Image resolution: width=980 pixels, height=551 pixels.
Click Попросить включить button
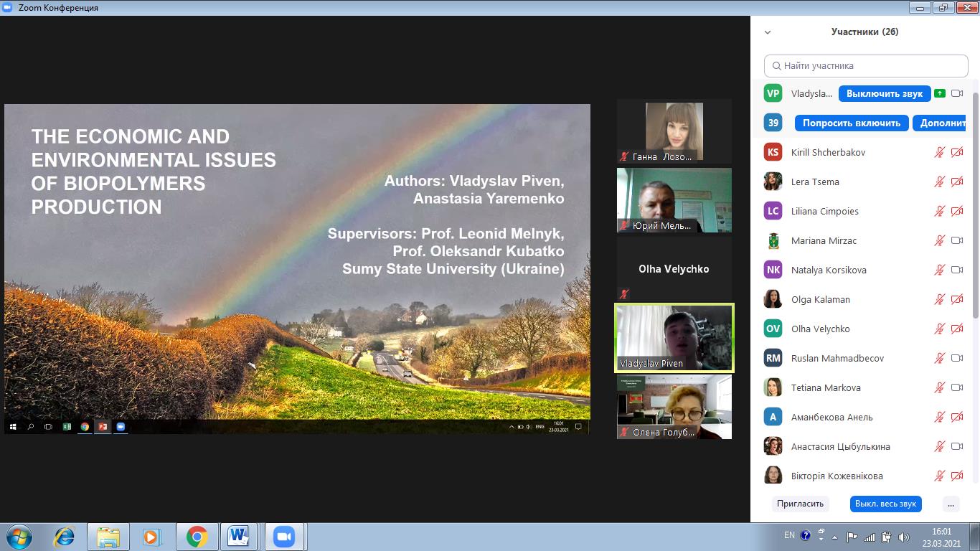pos(852,123)
